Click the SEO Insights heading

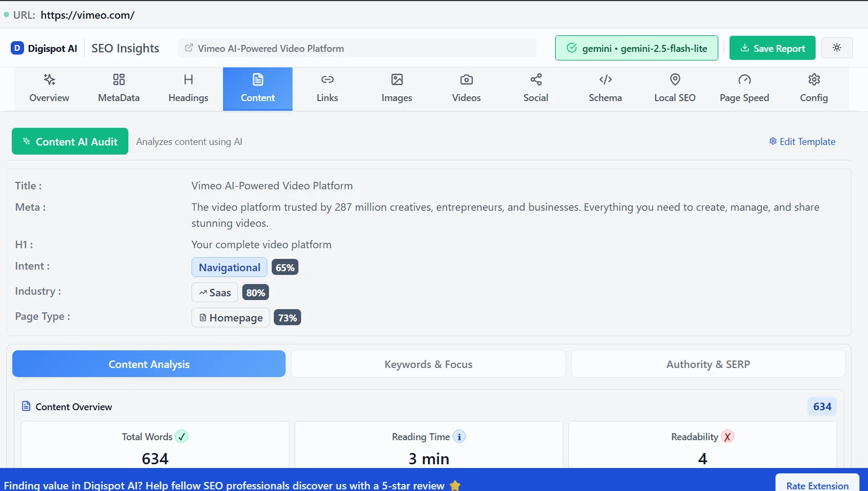125,48
